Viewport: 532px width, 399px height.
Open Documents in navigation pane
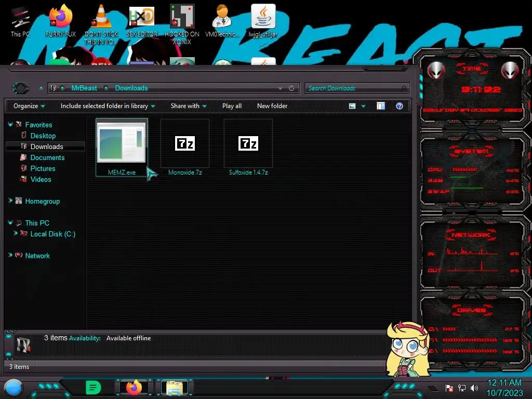point(47,157)
